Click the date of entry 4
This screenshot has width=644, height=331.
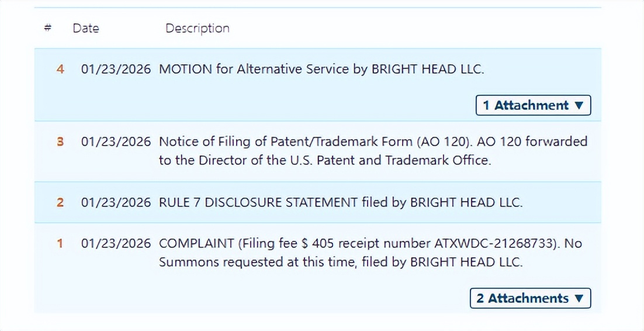click(116, 69)
